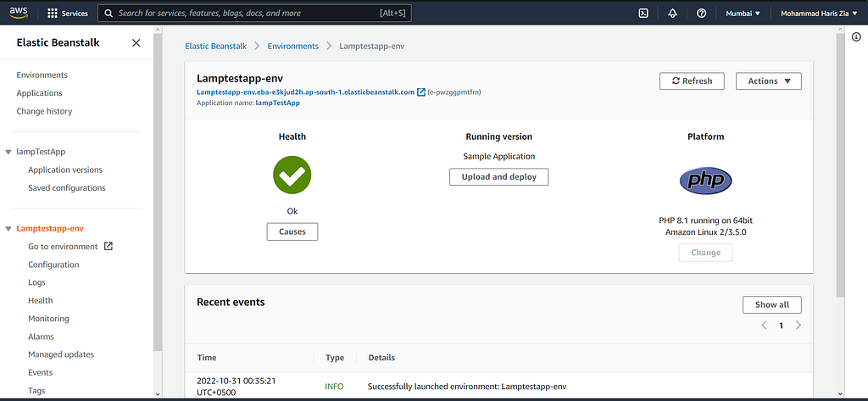
Task: Open the lampTestApp application name link
Action: [x=278, y=103]
